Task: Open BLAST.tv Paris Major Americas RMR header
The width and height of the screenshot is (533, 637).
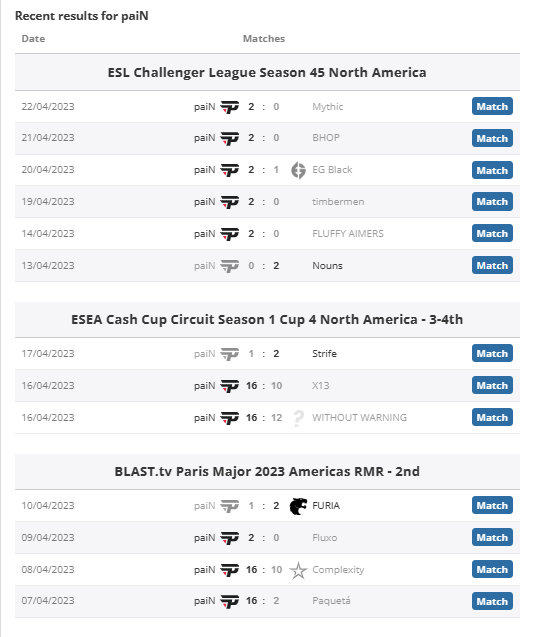Action: tap(267, 471)
